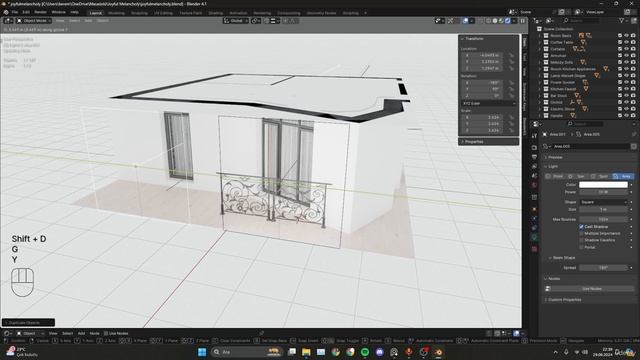
Task: Open the Tool properties tab
Action: tap(534, 136)
